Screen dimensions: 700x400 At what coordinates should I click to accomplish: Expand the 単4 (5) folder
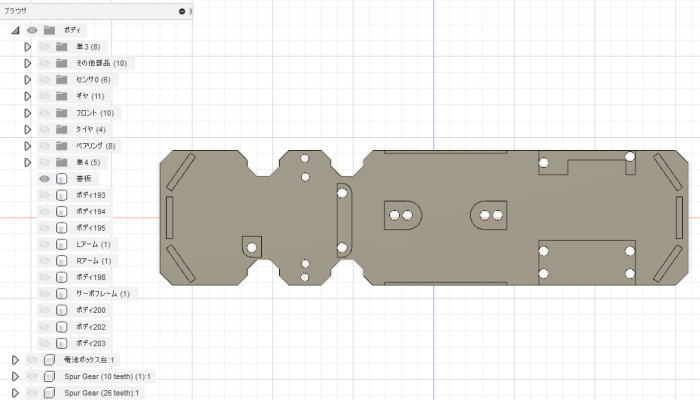pyautogui.click(x=28, y=162)
